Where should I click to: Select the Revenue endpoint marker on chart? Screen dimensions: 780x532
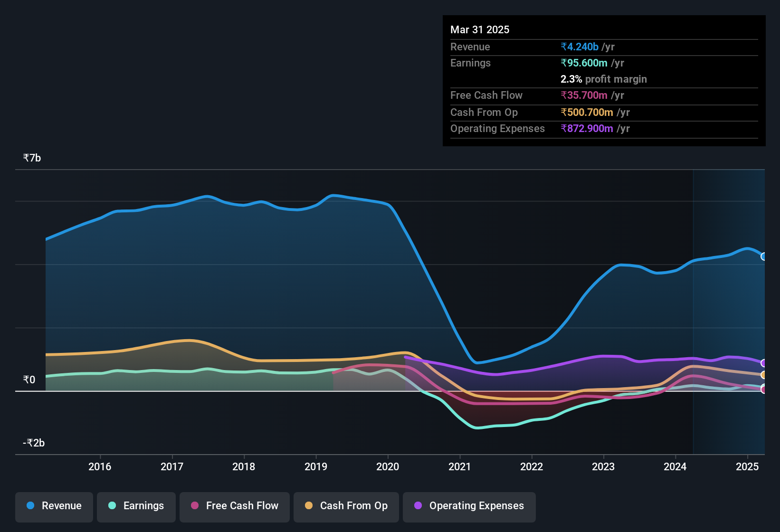(x=764, y=256)
